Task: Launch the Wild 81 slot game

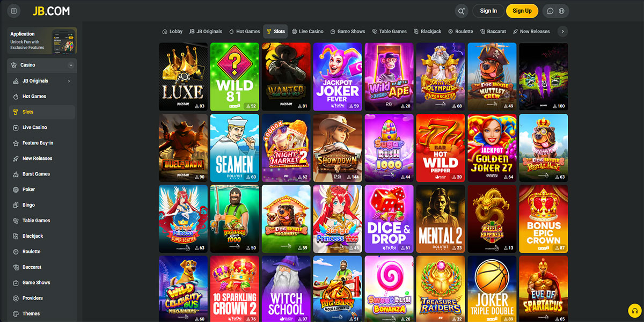Action: click(235, 77)
